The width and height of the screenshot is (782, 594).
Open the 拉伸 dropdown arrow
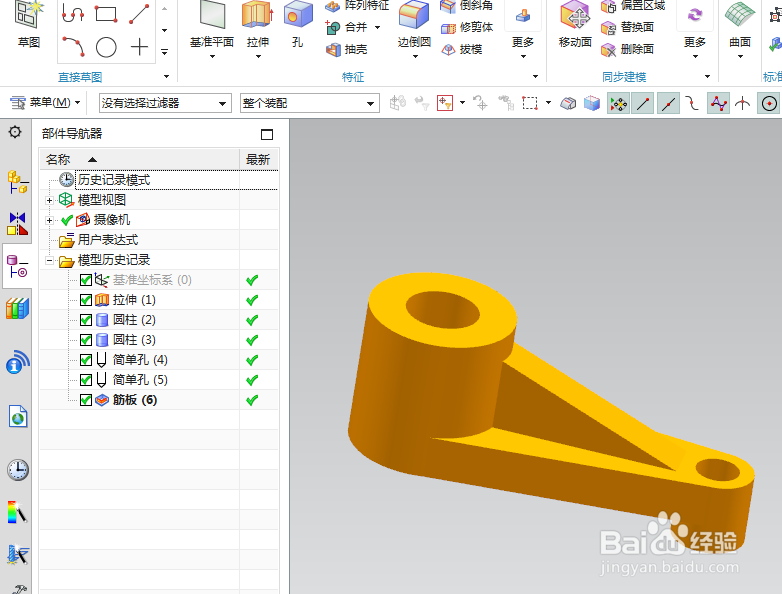(x=258, y=56)
